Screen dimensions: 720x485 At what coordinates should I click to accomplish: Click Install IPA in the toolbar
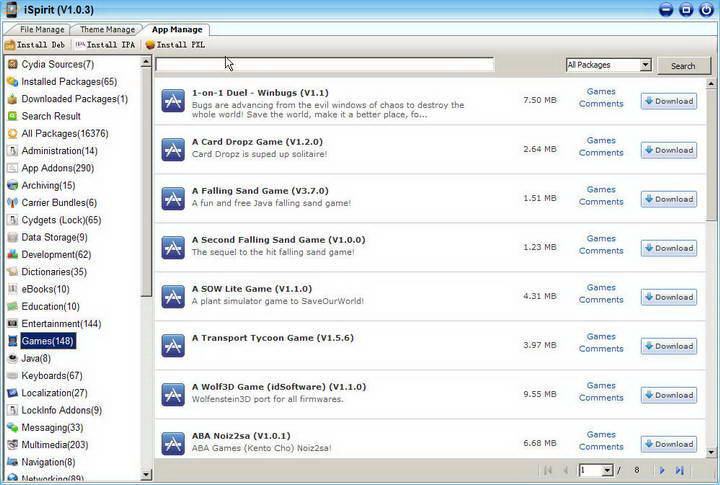coord(105,45)
